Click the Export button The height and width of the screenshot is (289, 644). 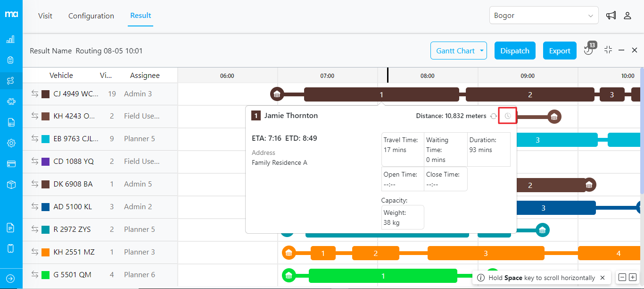[560, 51]
